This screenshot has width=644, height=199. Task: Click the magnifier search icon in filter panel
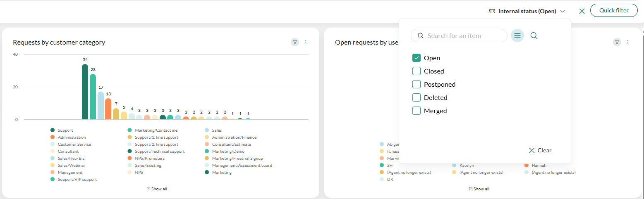[x=534, y=36]
